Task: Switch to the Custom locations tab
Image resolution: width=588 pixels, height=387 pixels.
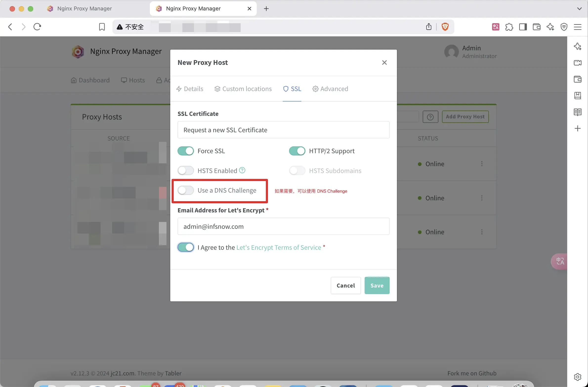Action: (243, 89)
